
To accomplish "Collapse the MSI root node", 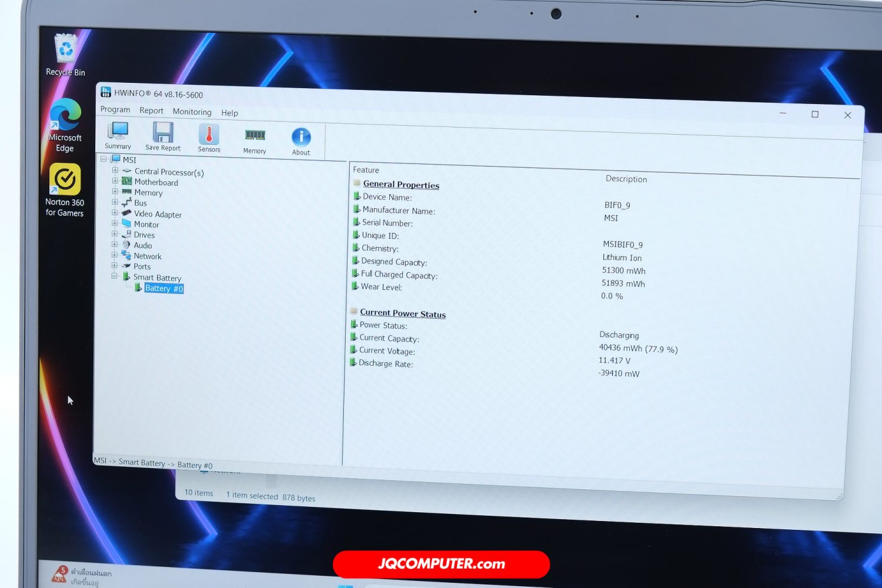I will pyautogui.click(x=103, y=159).
